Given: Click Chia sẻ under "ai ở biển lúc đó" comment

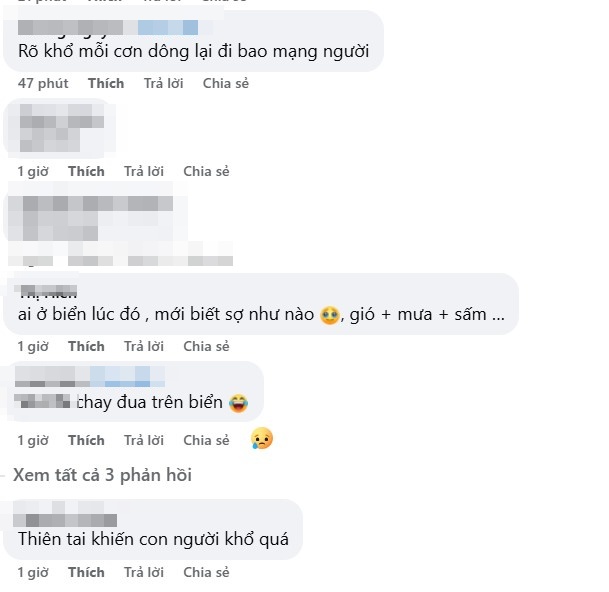Looking at the screenshot, I should point(206,346).
